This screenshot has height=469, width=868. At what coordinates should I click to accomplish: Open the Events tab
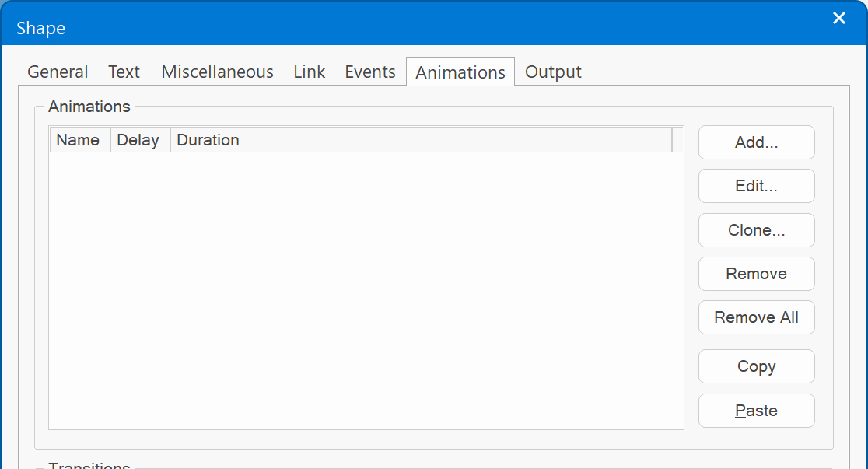click(370, 72)
